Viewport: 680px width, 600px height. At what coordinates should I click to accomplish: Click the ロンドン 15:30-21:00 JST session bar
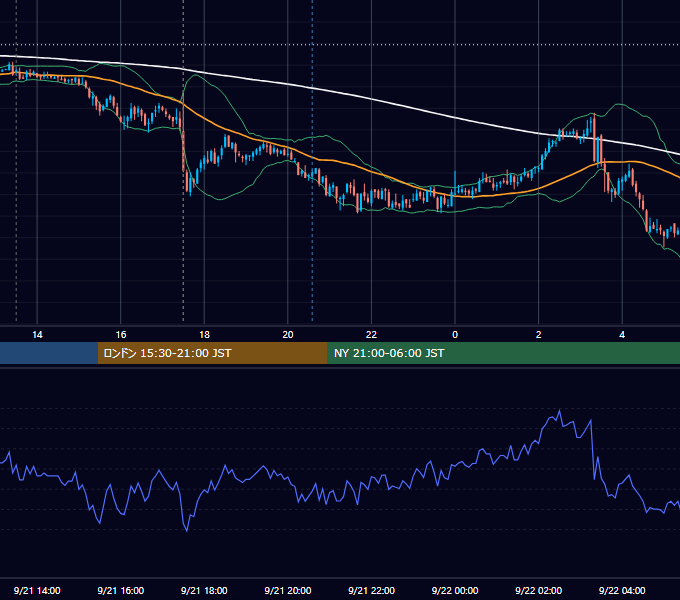212,353
